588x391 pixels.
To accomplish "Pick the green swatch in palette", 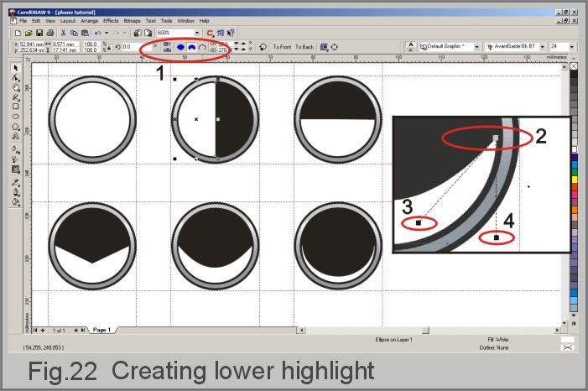I will point(574,173).
